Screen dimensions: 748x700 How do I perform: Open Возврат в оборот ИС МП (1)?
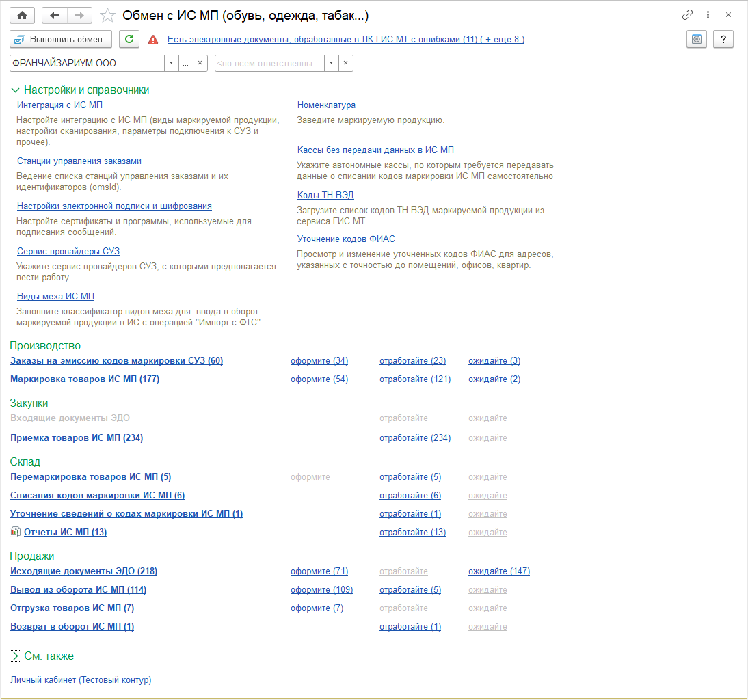[x=72, y=627]
